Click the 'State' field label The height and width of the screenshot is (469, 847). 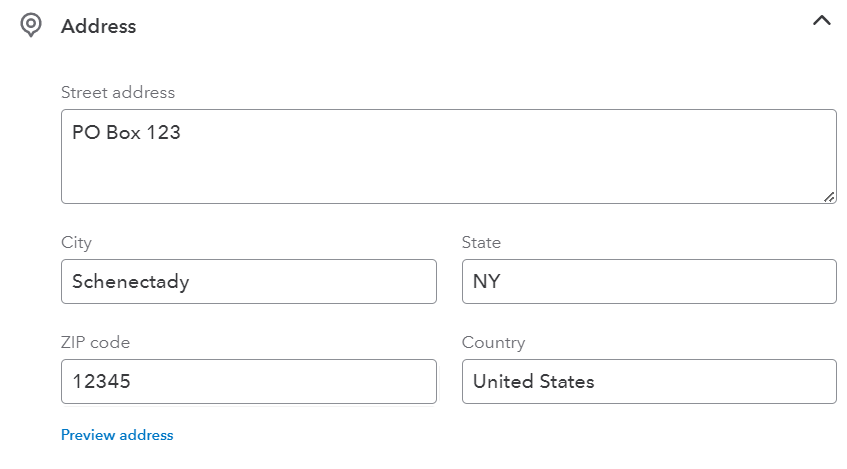point(481,243)
